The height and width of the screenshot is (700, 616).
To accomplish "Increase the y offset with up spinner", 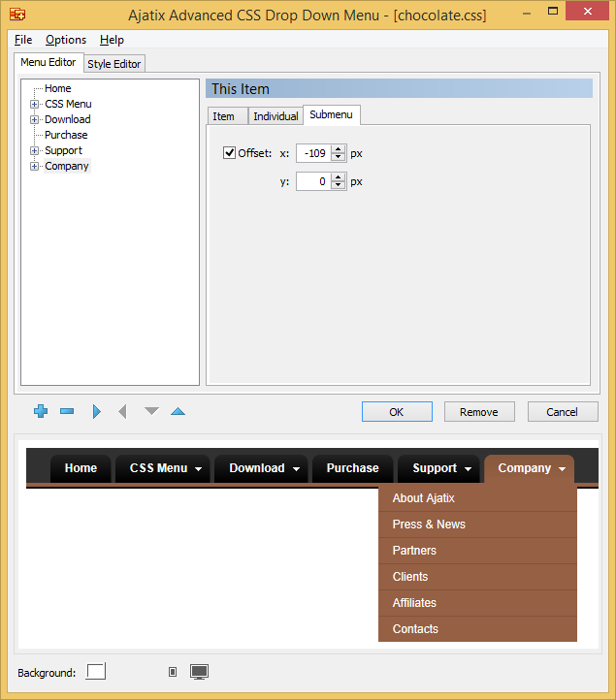I will coord(339,177).
